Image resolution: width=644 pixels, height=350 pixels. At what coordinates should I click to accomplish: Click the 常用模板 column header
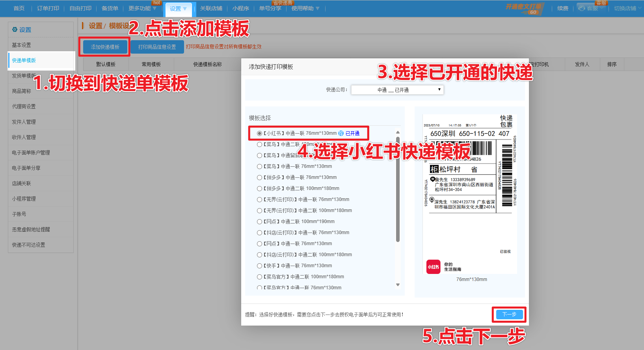[151, 64]
